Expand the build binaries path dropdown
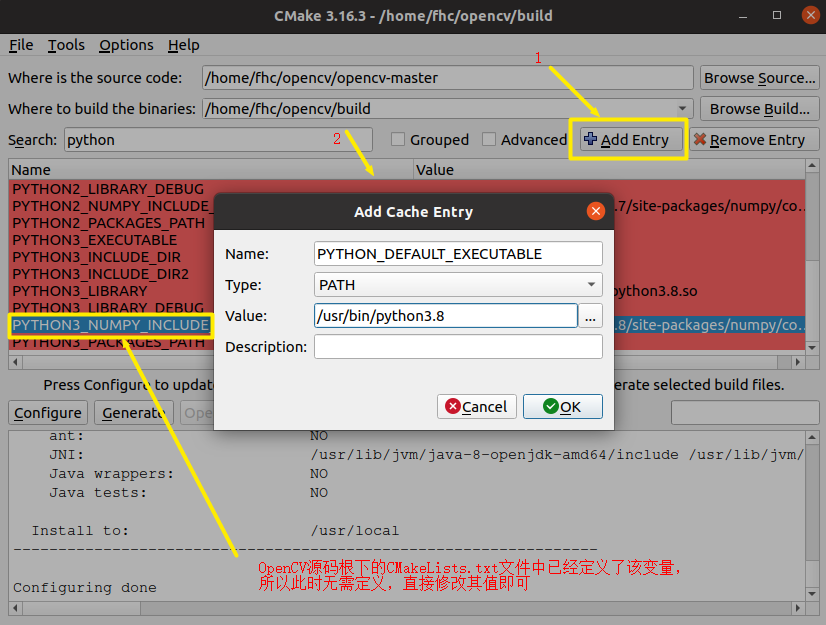Image resolution: width=826 pixels, height=625 pixels. (x=684, y=108)
